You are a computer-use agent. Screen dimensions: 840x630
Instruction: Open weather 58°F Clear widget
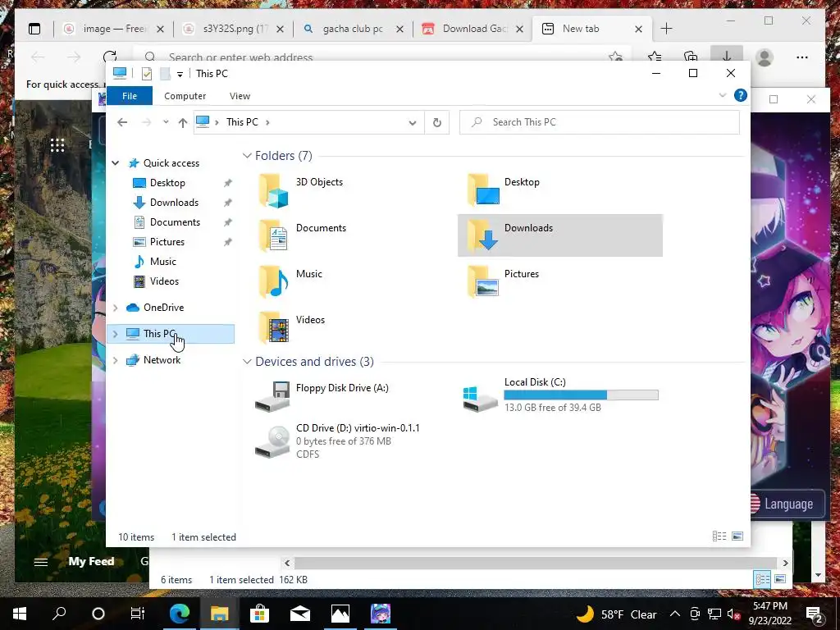(616, 614)
